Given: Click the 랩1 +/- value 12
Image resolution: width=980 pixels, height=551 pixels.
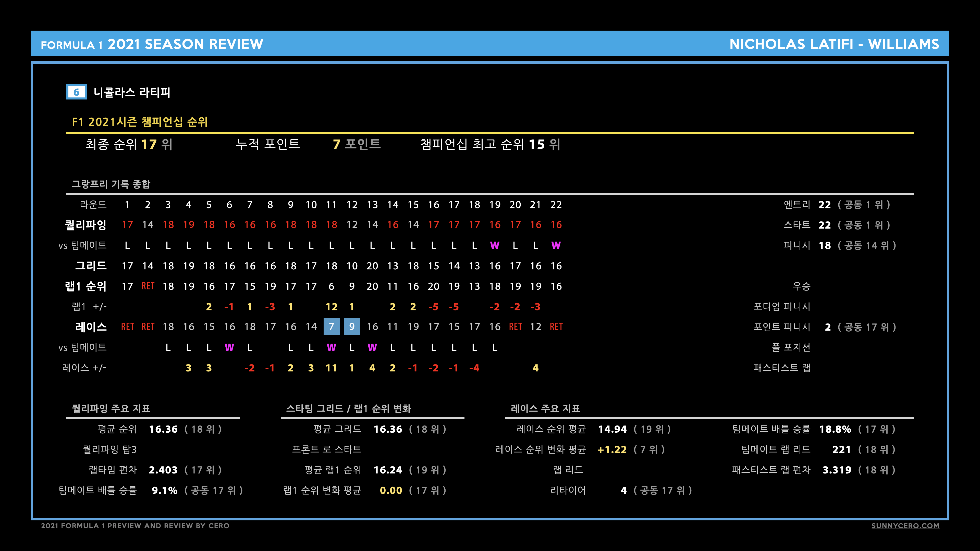Looking at the screenshot, I should pyautogui.click(x=331, y=306).
